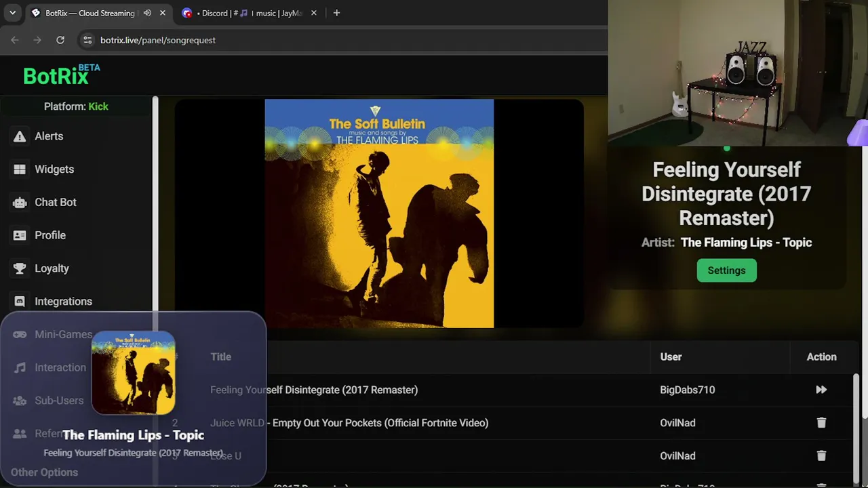Viewport: 868px width, 488px height.
Task: Click the Other Options sidebar heading
Action: coord(44,472)
